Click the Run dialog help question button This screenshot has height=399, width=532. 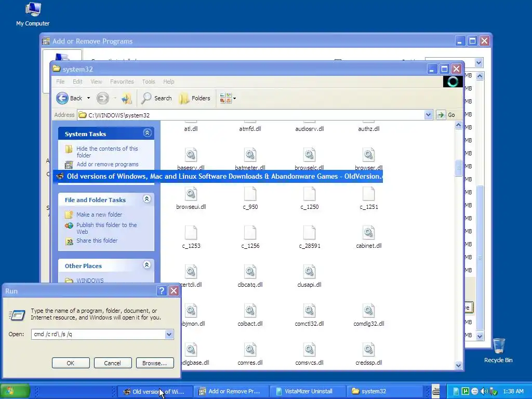[162, 291]
